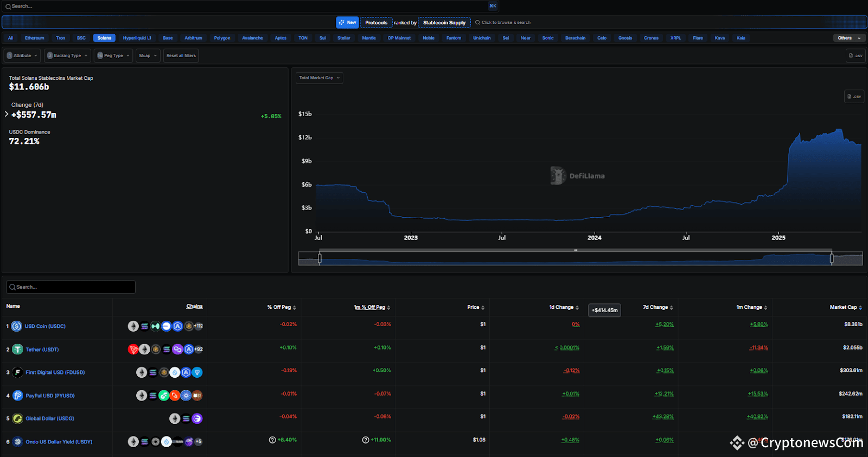Switch to the Berachain tab
The image size is (868, 457).
575,38
